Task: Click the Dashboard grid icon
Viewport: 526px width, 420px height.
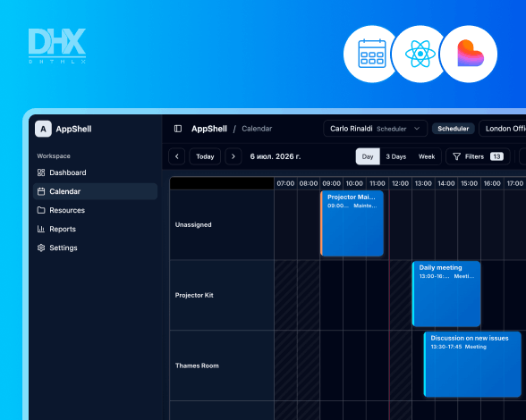Action: coord(41,172)
